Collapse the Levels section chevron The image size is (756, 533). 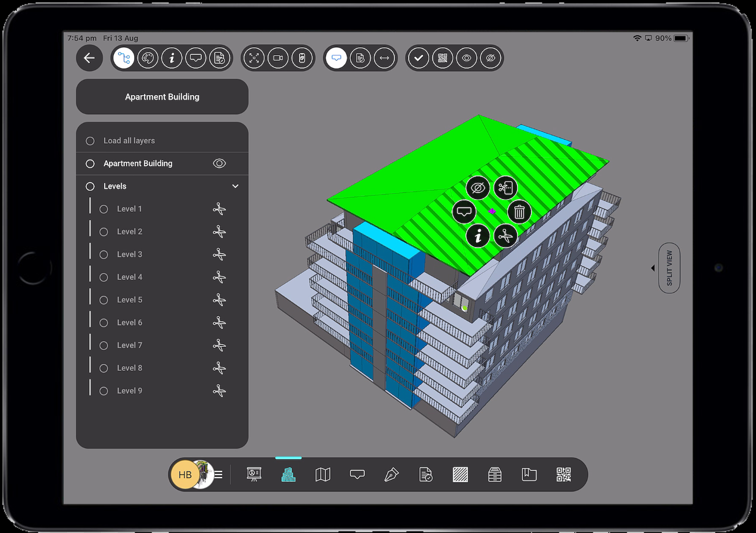pyautogui.click(x=235, y=187)
